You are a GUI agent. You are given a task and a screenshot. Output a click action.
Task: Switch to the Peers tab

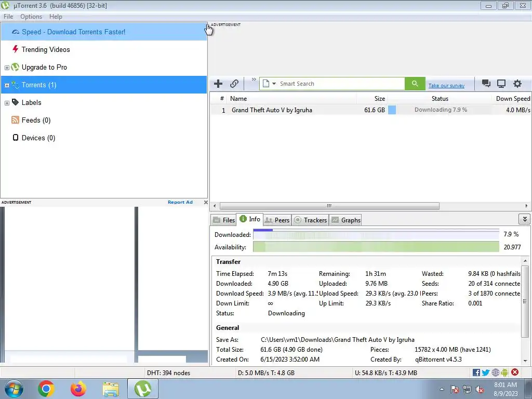[277, 220]
